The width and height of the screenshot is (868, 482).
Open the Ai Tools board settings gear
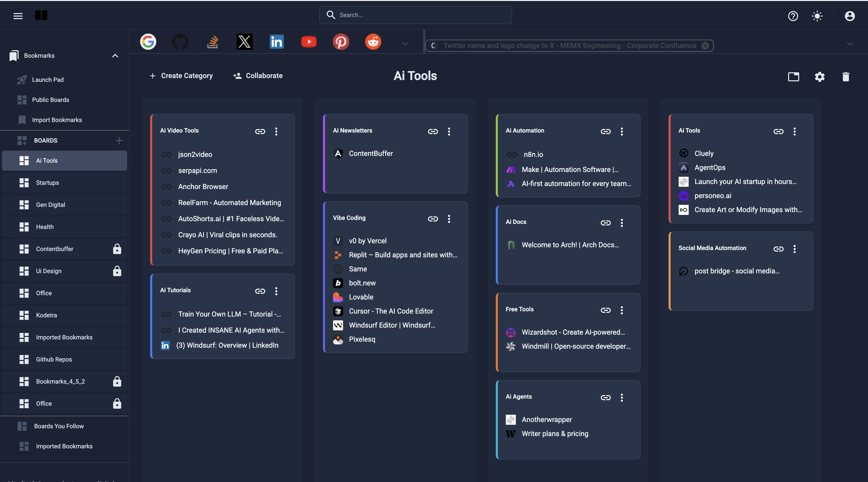coord(820,77)
